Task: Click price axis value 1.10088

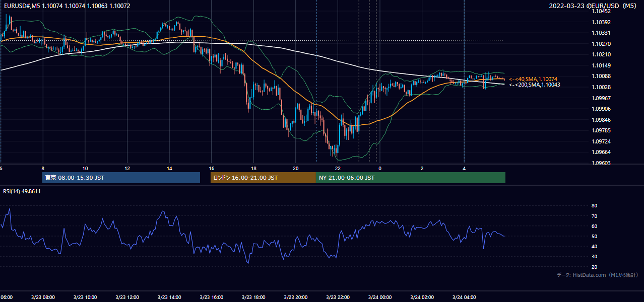Action: (x=601, y=76)
